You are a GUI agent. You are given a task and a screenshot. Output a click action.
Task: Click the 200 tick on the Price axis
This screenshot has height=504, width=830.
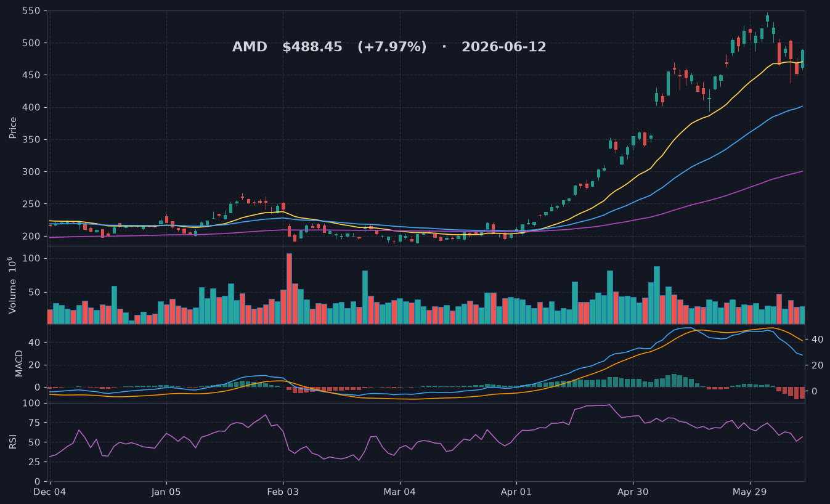tap(31, 236)
